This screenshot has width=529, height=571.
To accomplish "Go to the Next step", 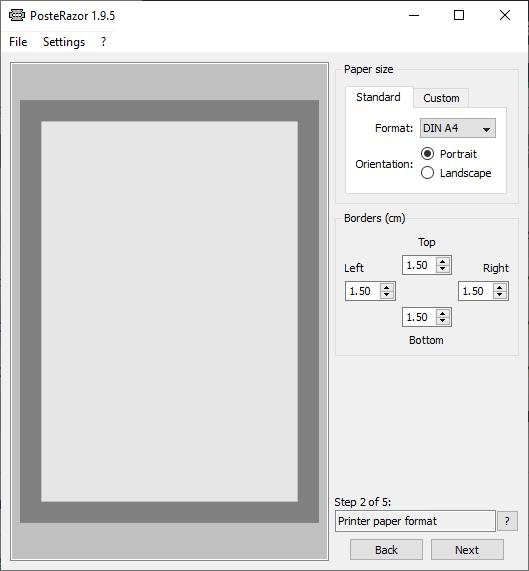I will pos(467,550).
